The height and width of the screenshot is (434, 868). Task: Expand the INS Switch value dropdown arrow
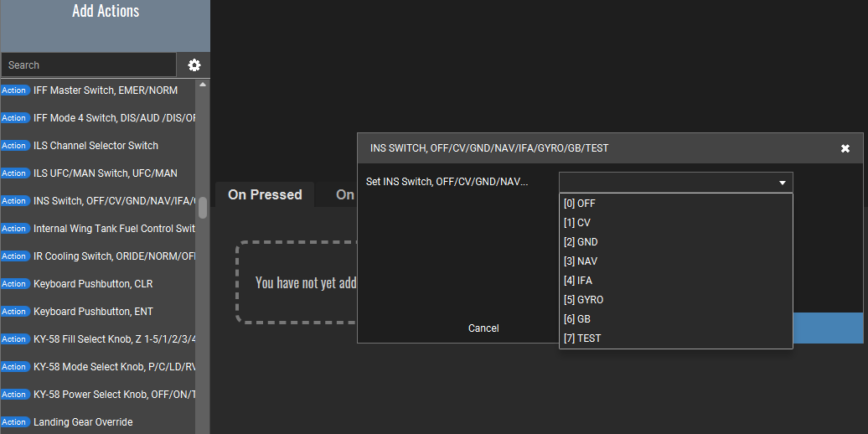(x=782, y=183)
